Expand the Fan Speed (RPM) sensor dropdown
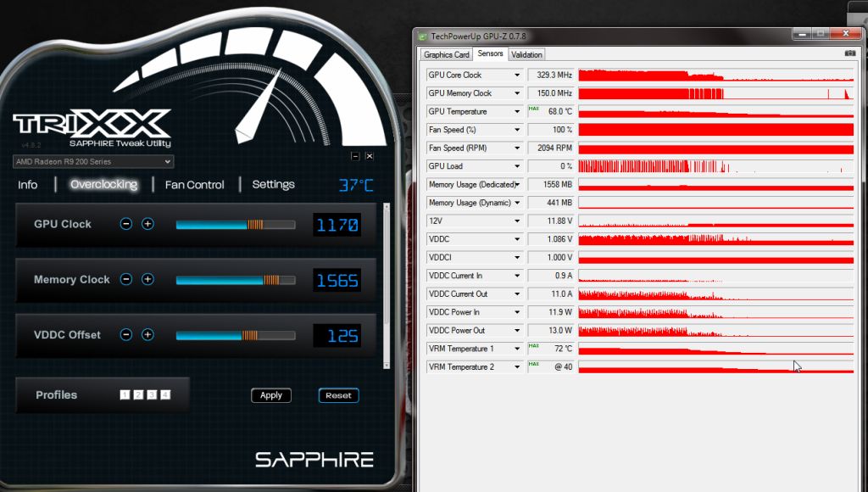This screenshot has width=868, height=492. tap(517, 148)
